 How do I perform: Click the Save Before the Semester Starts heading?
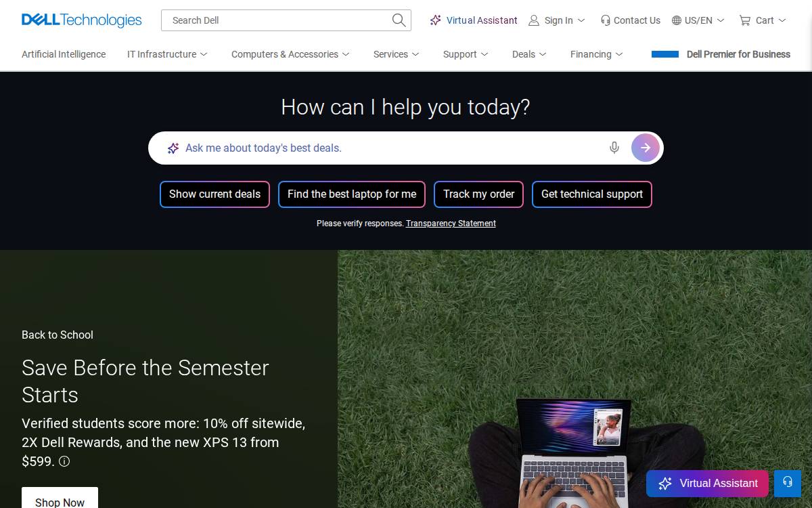point(145,381)
